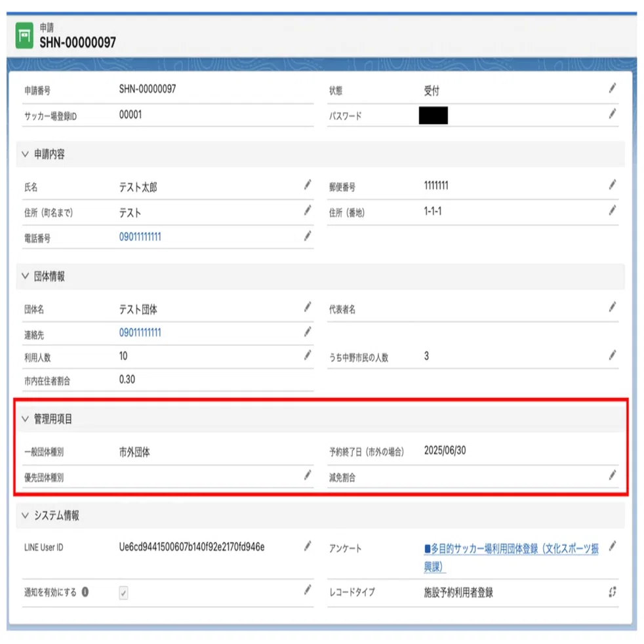Edit the 電話番号 field pencil icon

click(308, 235)
